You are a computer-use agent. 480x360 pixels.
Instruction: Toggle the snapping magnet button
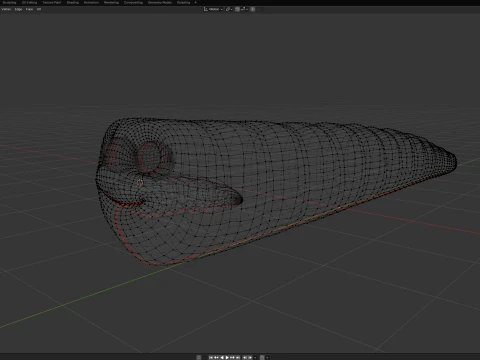coord(237,9)
